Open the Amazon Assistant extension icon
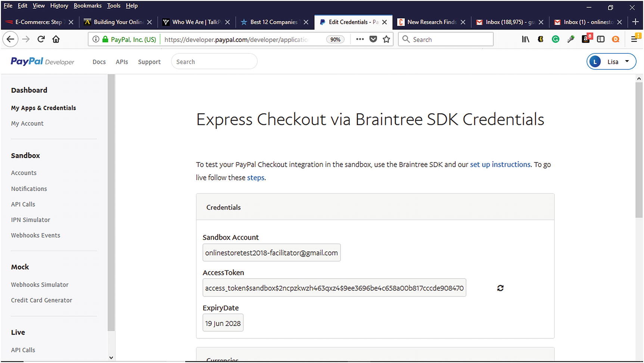The image size is (644, 363). pyautogui.click(x=586, y=38)
